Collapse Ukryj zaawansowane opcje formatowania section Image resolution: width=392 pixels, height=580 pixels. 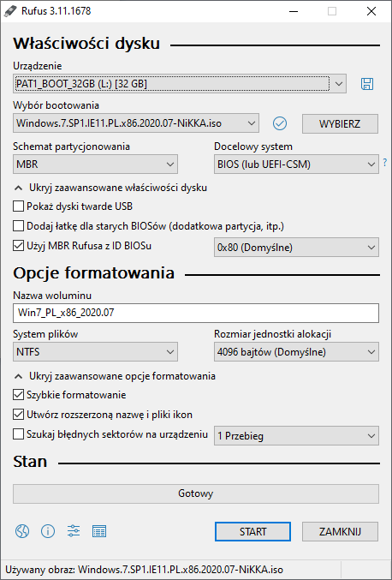coord(115,376)
